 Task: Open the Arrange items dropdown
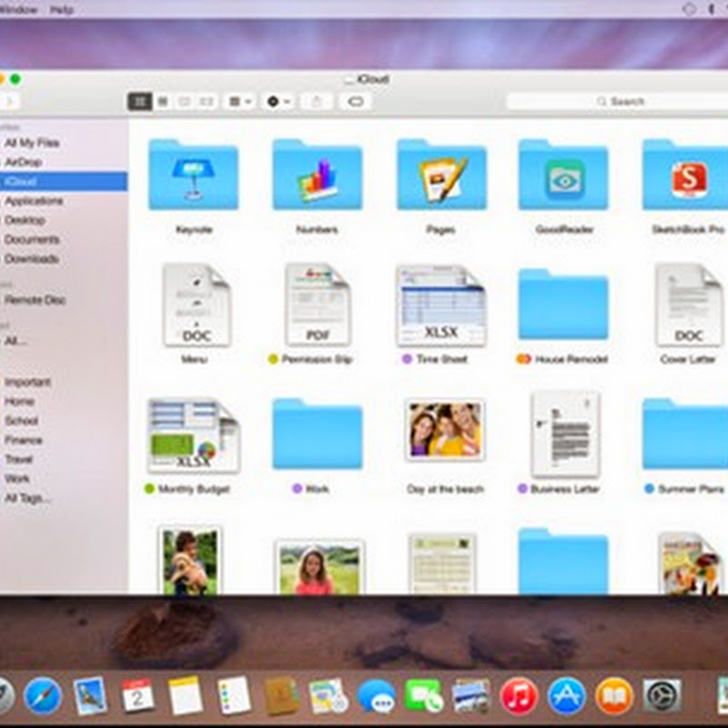(239, 102)
